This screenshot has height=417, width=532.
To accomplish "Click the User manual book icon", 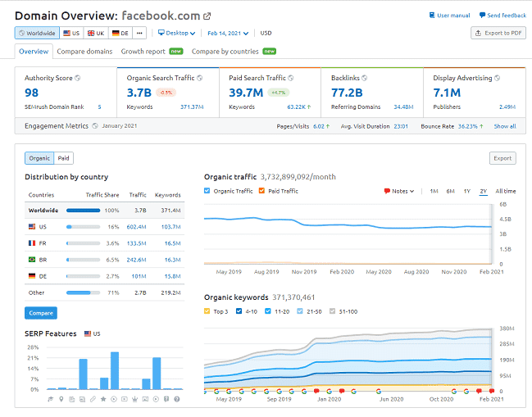I will coord(432,16).
